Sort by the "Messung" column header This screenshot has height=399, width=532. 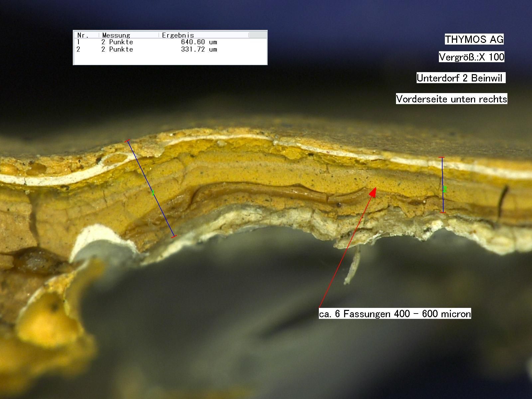pyautogui.click(x=116, y=35)
